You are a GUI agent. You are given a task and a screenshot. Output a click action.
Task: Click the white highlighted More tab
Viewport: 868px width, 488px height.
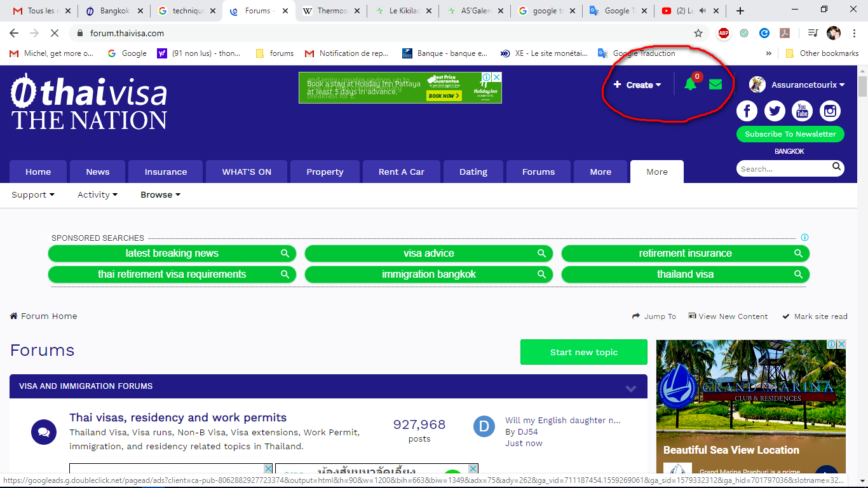(x=657, y=172)
